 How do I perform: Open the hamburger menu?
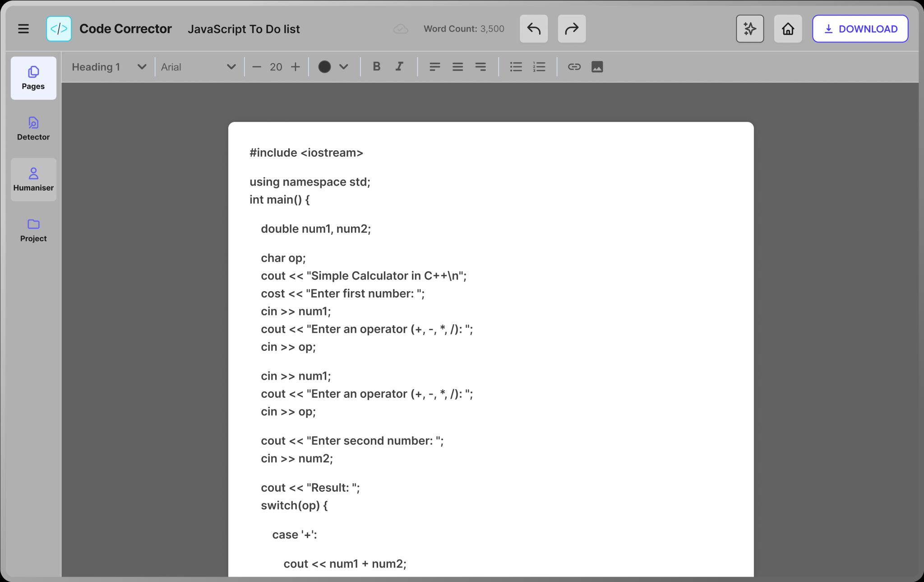point(23,29)
